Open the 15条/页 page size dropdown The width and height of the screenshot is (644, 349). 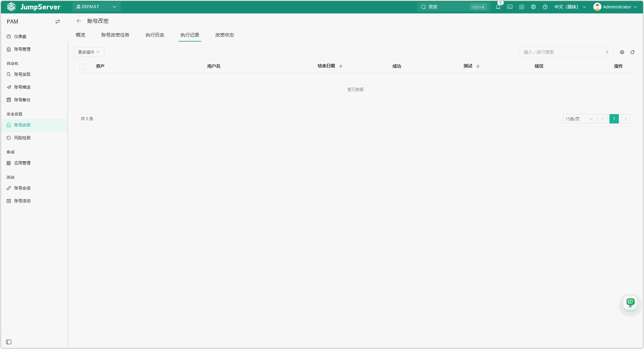pyautogui.click(x=579, y=119)
